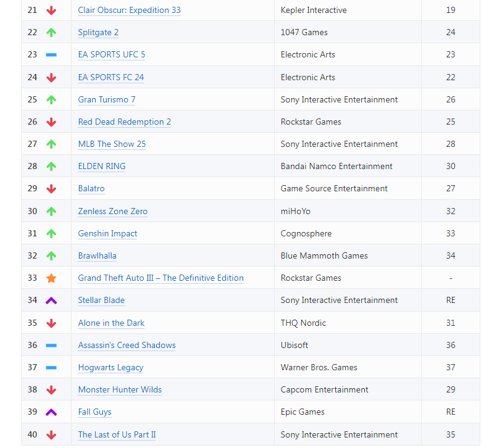Select publisher cell miHoYo
The image size is (489, 448).
(x=348, y=211)
